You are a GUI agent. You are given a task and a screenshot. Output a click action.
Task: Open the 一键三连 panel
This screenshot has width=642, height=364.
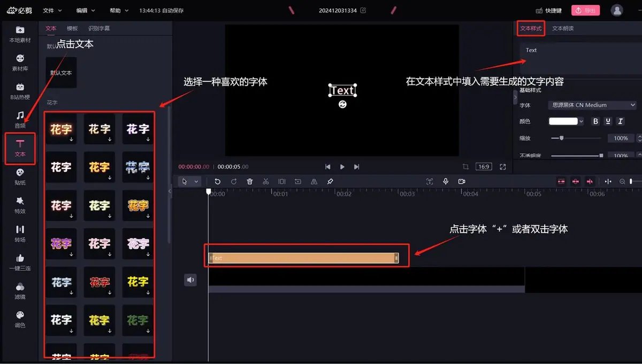coord(20,262)
